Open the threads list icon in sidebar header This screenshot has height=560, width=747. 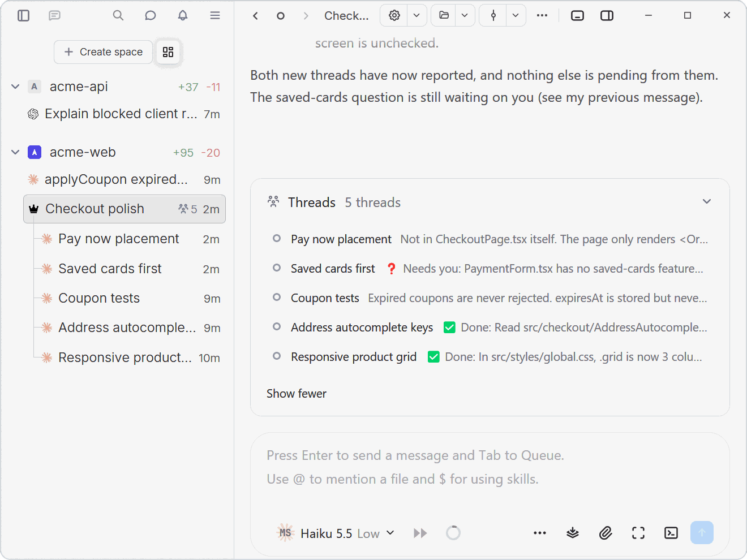click(x=54, y=15)
